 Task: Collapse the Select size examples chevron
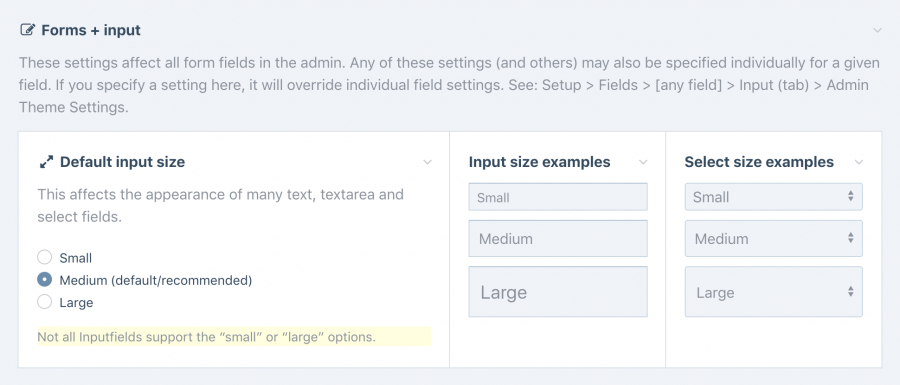(859, 162)
